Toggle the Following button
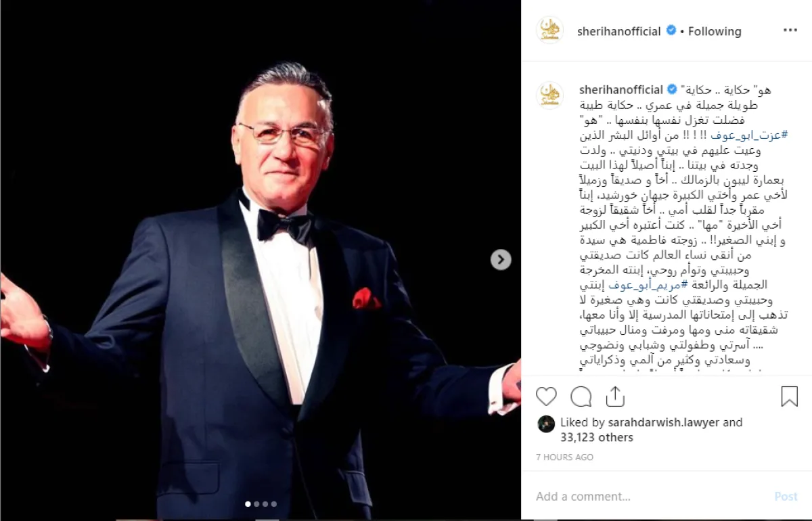812x521 pixels. (x=715, y=31)
